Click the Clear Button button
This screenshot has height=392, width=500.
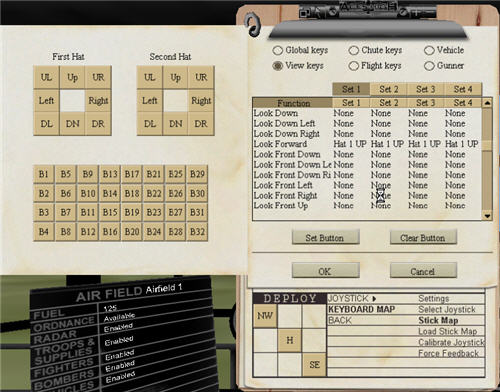pyautogui.click(x=423, y=238)
